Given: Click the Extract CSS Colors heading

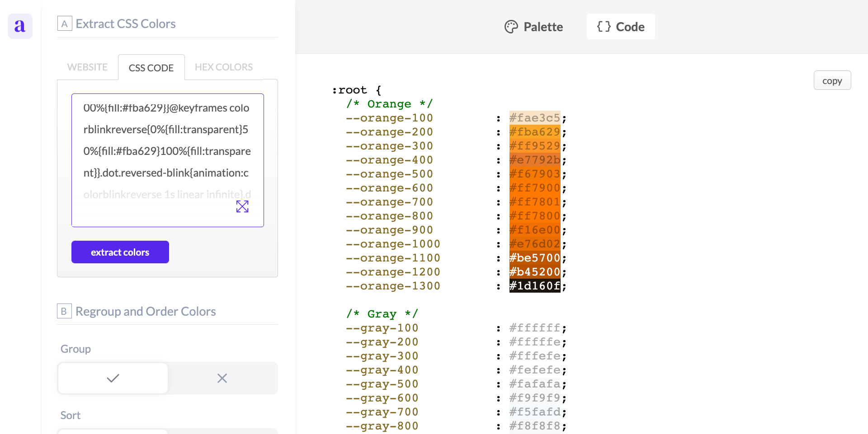Looking at the screenshot, I should click(x=126, y=23).
